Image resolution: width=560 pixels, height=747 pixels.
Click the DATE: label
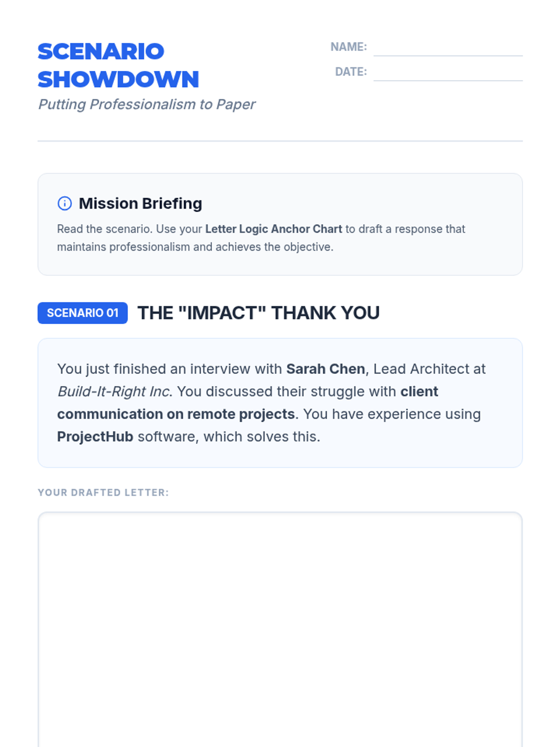click(351, 72)
